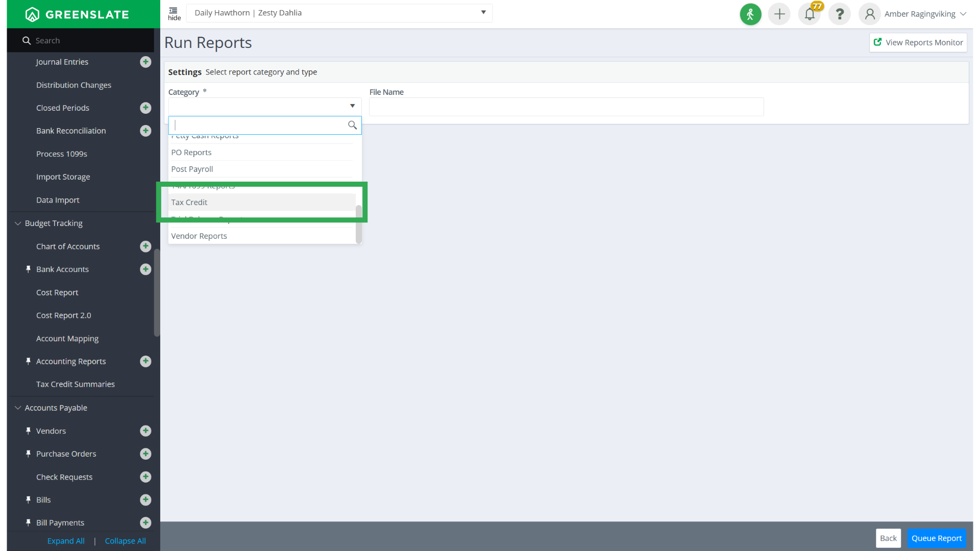Open Import Storage in sidebar

pos(63,177)
